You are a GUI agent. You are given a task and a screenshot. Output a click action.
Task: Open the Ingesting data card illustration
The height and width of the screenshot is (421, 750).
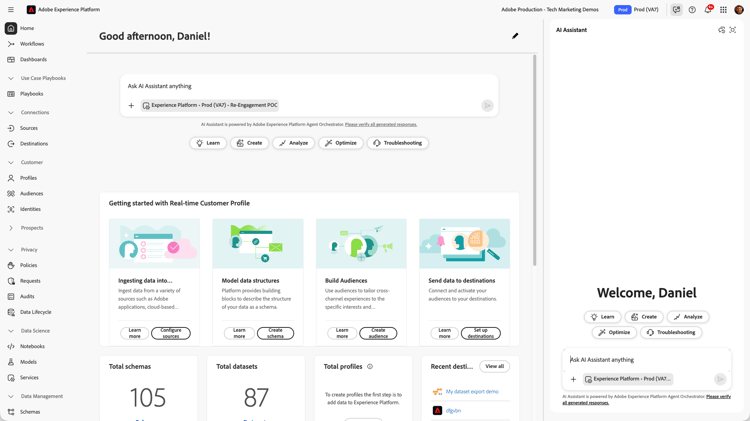point(154,244)
